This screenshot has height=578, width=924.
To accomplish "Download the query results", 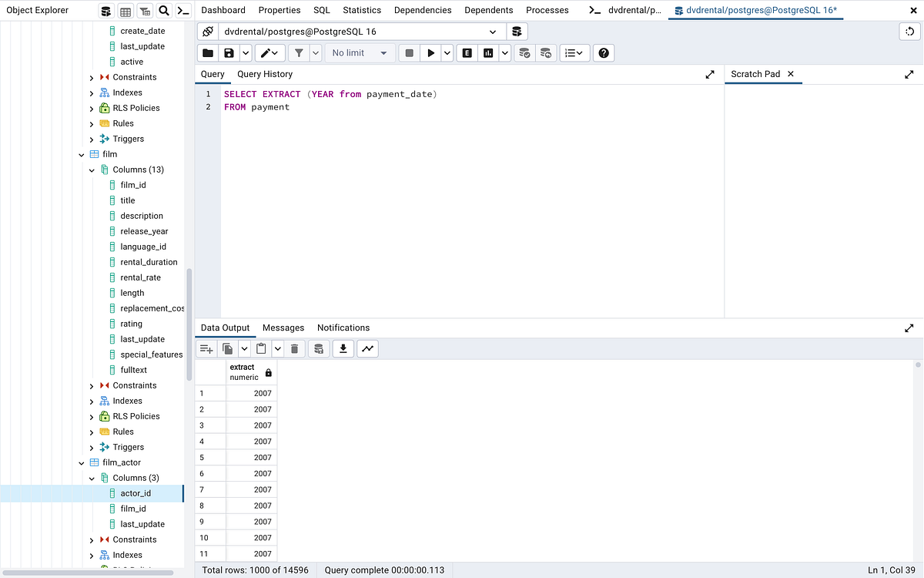I will [x=343, y=348].
